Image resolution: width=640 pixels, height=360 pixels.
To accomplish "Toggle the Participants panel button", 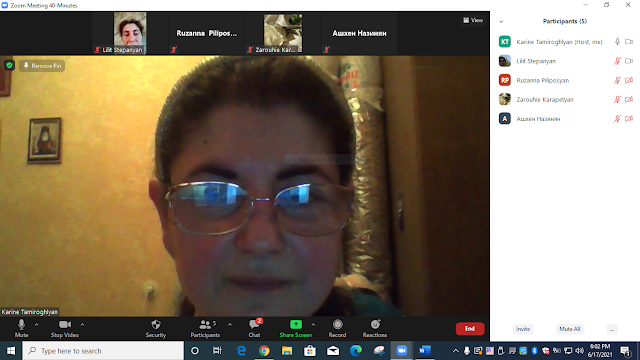I will pyautogui.click(x=205, y=329).
